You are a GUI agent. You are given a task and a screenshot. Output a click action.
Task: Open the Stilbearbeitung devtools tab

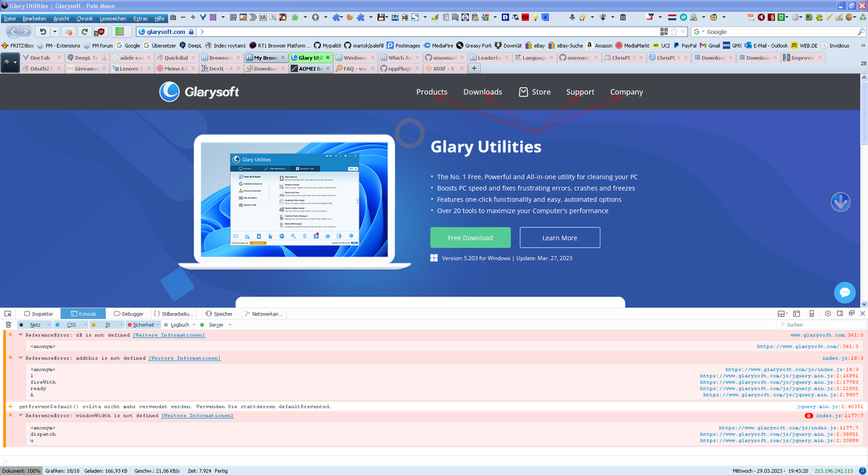click(x=173, y=313)
